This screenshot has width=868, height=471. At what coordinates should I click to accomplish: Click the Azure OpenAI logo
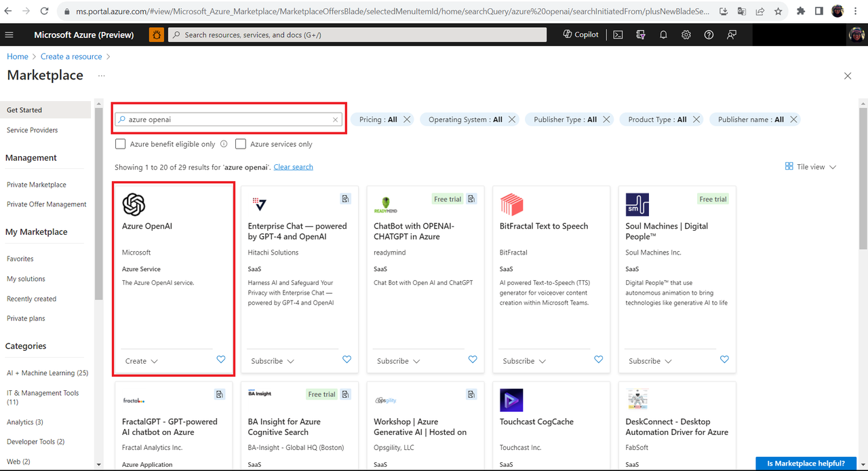click(x=134, y=204)
